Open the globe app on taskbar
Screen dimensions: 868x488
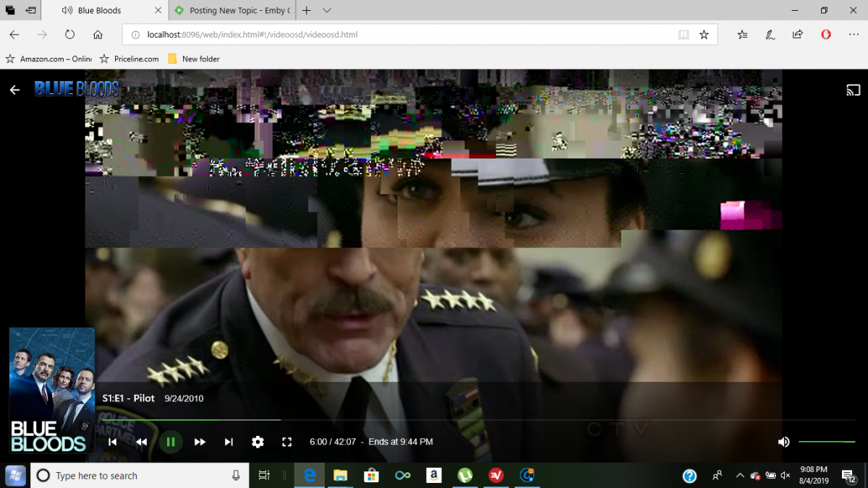pyautogui.click(x=527, y=475)
